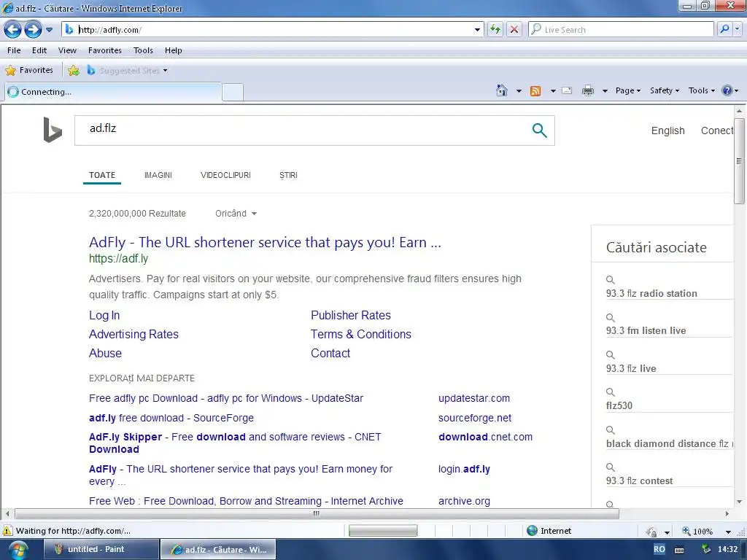Switch to untitled - Paint taskbar button
Image resolution: width=747 pixels, height=560 pixels.
point(101,550)
